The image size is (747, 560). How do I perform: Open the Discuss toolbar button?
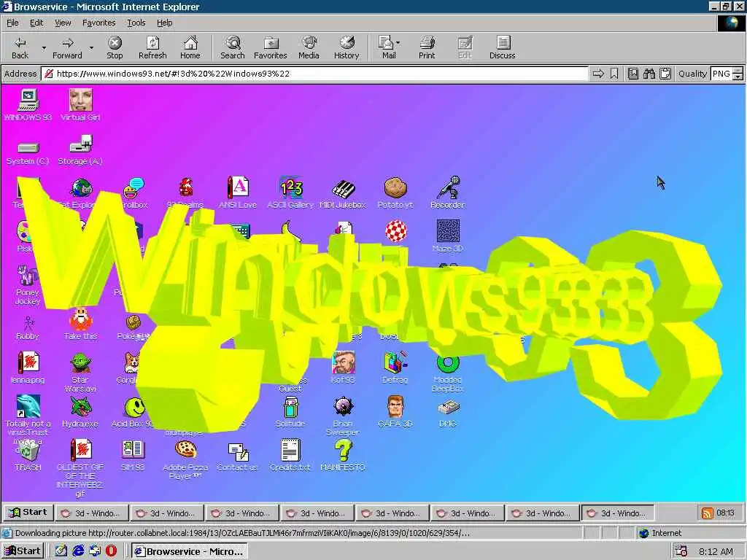point(502,47)
